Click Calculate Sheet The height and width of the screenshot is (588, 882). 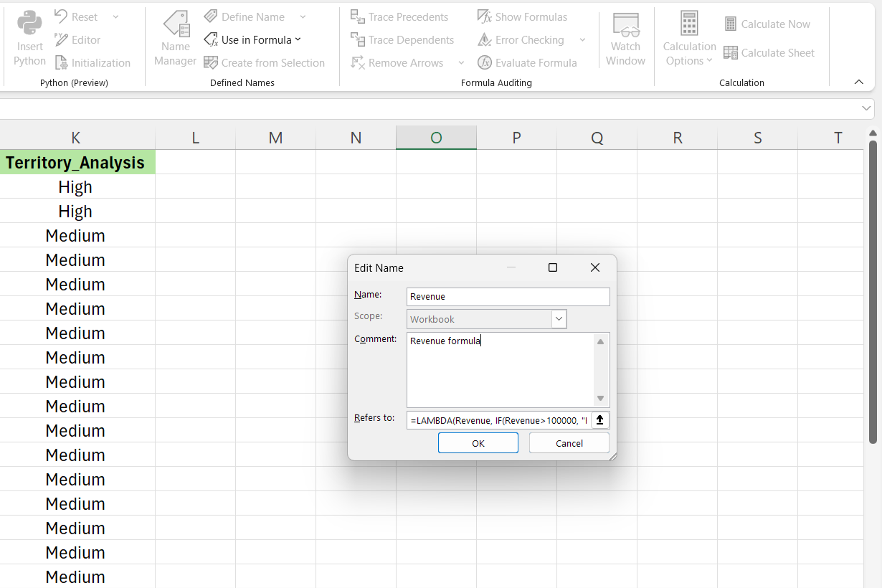coord(769,52)
